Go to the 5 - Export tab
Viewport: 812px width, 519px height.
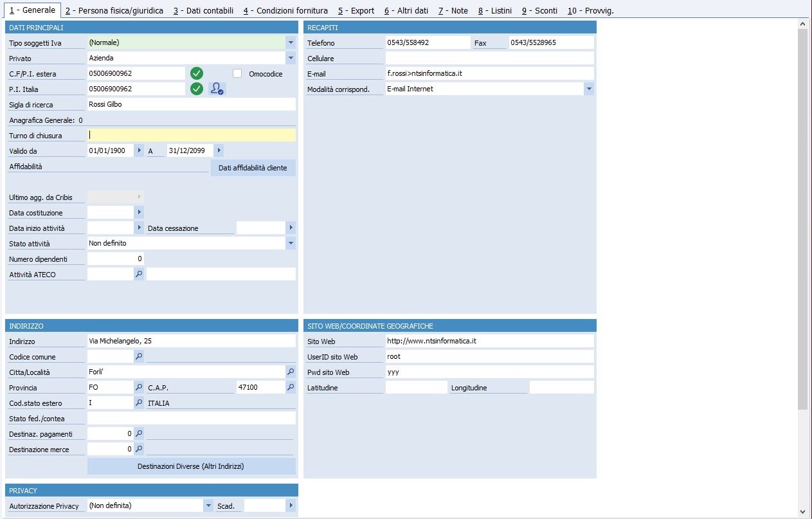(356, 11)
